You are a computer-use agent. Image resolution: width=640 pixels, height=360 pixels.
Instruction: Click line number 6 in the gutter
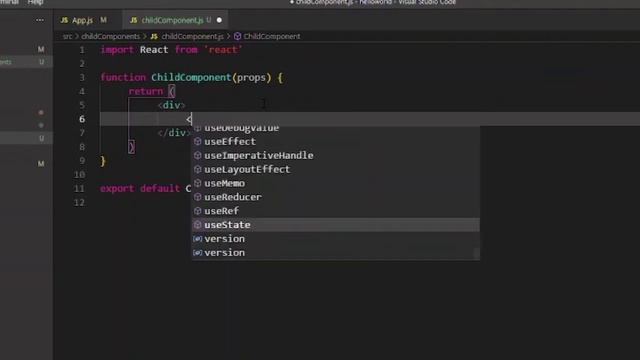[82, 119]
